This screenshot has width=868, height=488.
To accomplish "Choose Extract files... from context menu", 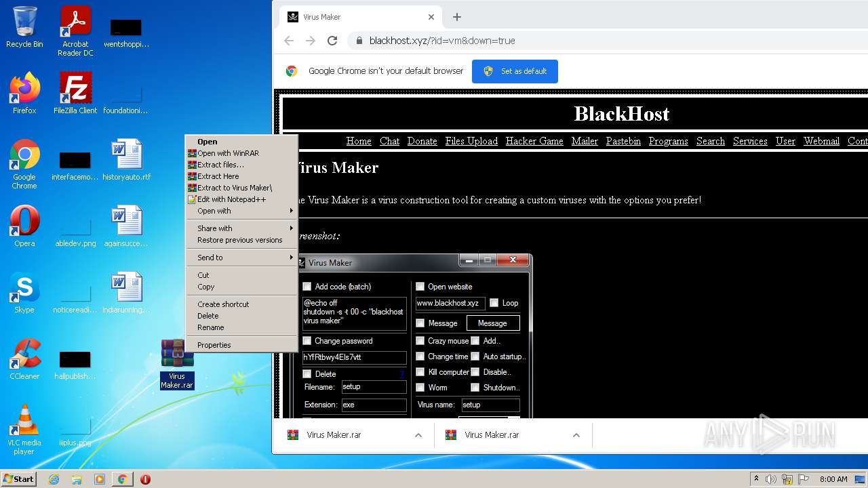I will point(242,165).
